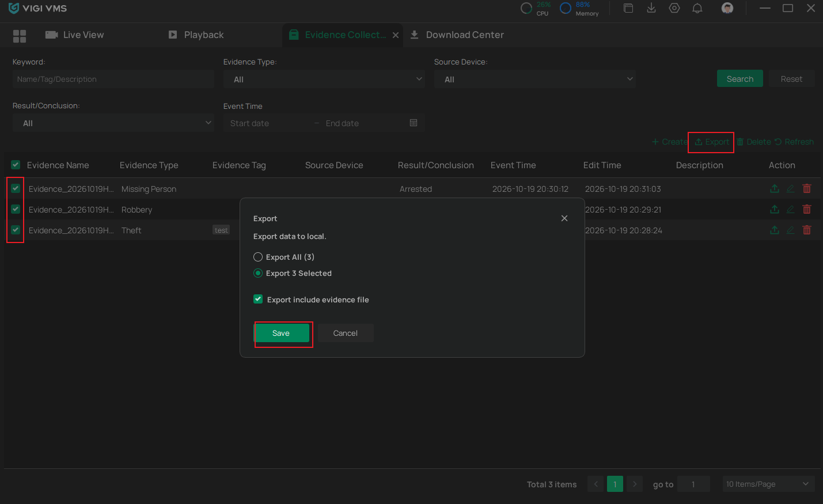823x504 pixels.
Task: Toggle the Export include evidence file checkbox
Action: click(258, 299)
